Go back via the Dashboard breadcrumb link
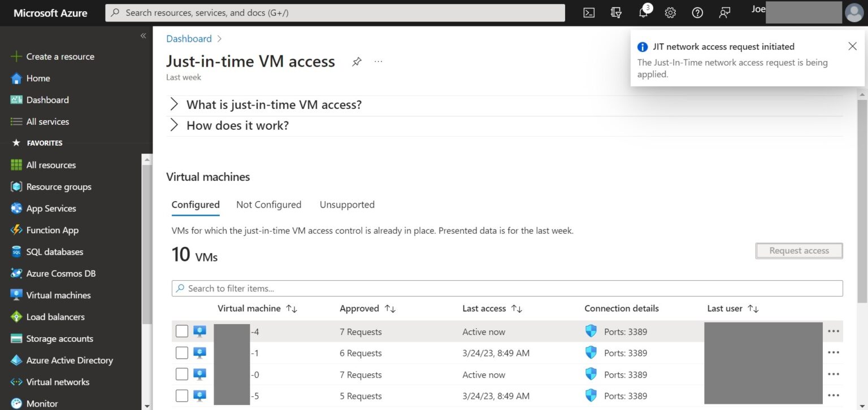The width and height of the screenshot is (868, 410). [x=189, y=38]
